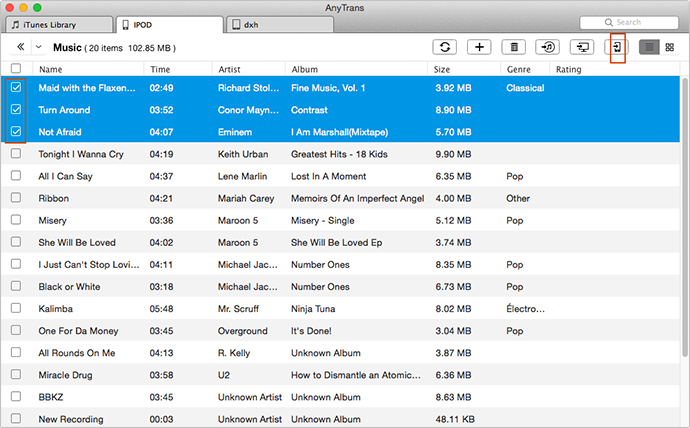Click the device icon on dxh tab
Image resolution: width=690 pixels, height=428 pixels.
(236, 25)
